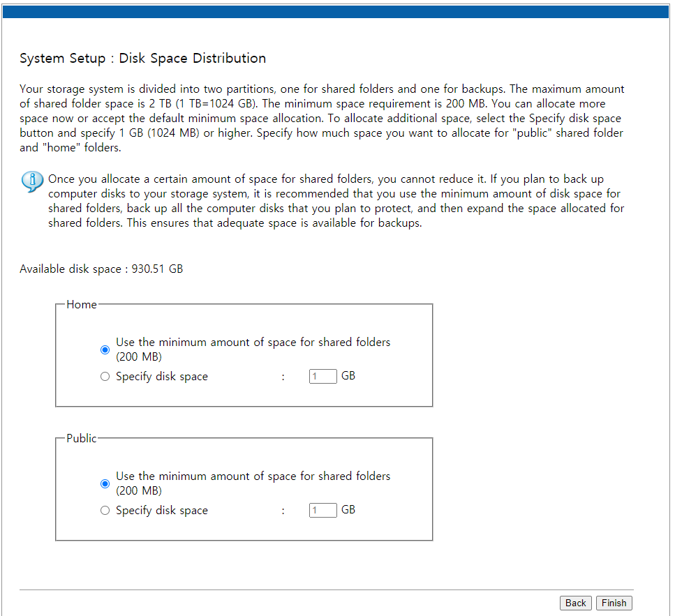Click the GB unit label in Home section
This screenshot has height=616, width=675.
point(348,375)
